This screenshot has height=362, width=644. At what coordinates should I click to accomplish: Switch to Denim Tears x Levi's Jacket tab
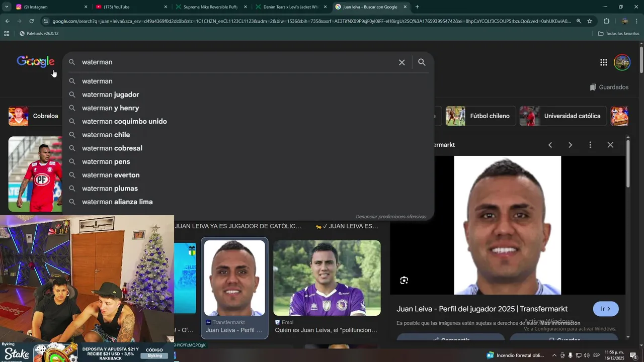point(290,7)
